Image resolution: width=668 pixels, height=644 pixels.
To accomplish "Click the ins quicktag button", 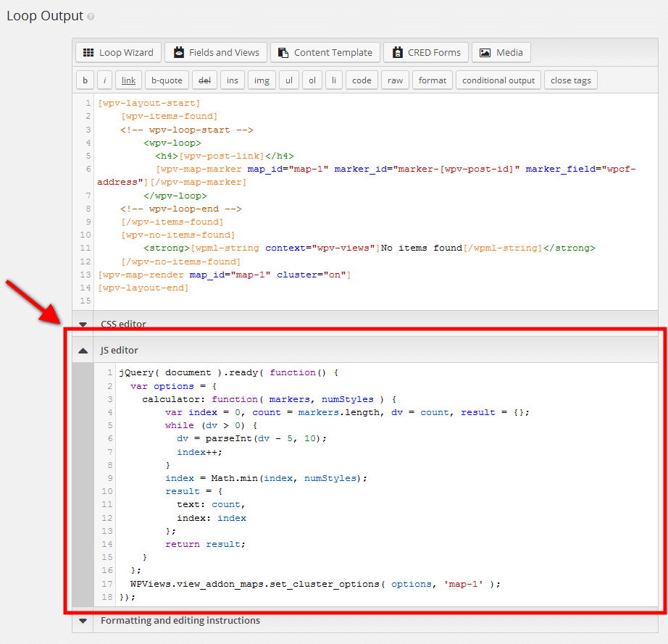I will pos(233,80).
